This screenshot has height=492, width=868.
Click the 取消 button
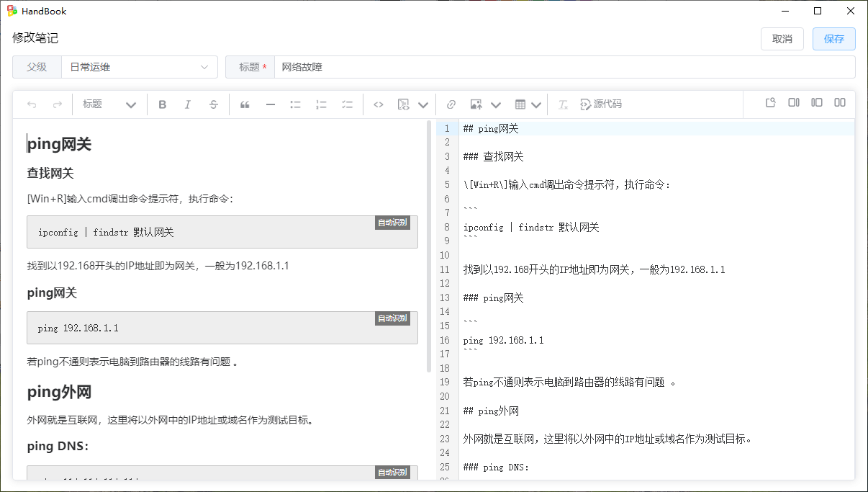(782, 39)
